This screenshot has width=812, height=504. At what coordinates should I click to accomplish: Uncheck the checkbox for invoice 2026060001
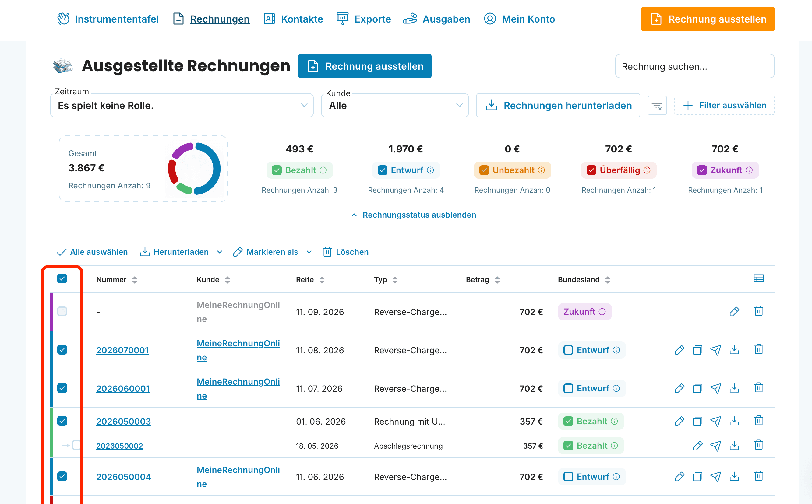click(62, 388)
